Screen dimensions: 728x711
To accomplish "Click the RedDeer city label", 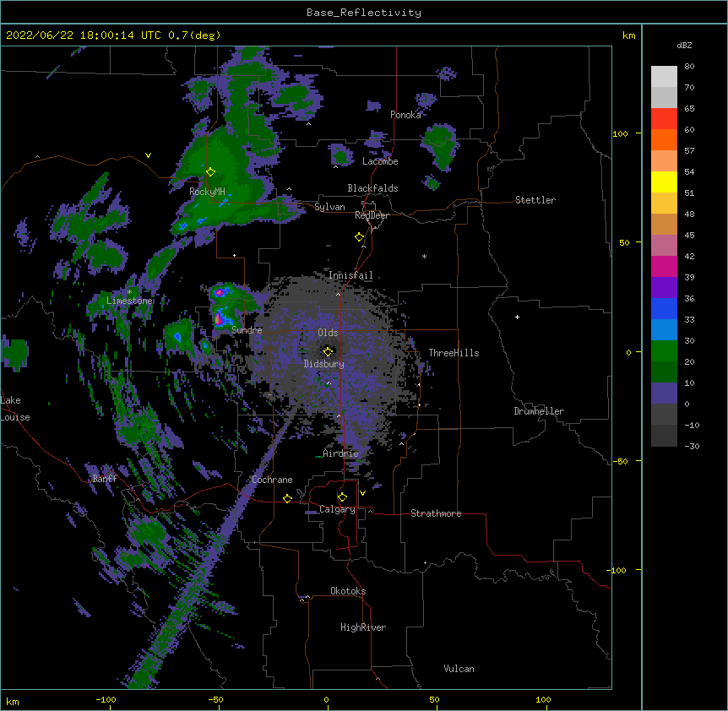I will coord(372,215).
